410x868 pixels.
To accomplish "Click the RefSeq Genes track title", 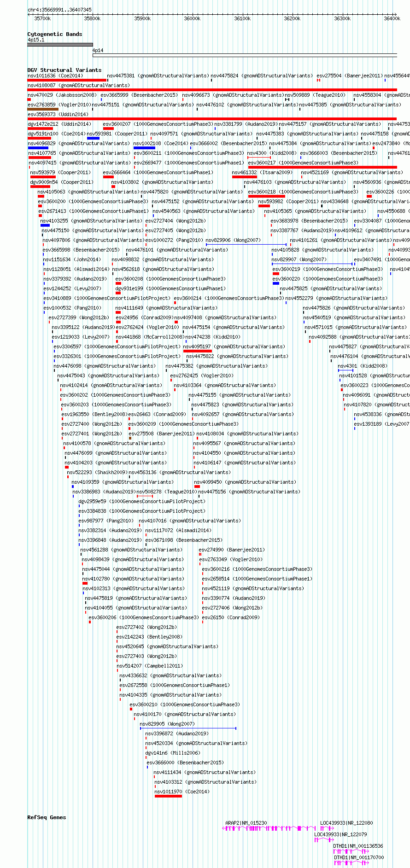I will [47, 817].
